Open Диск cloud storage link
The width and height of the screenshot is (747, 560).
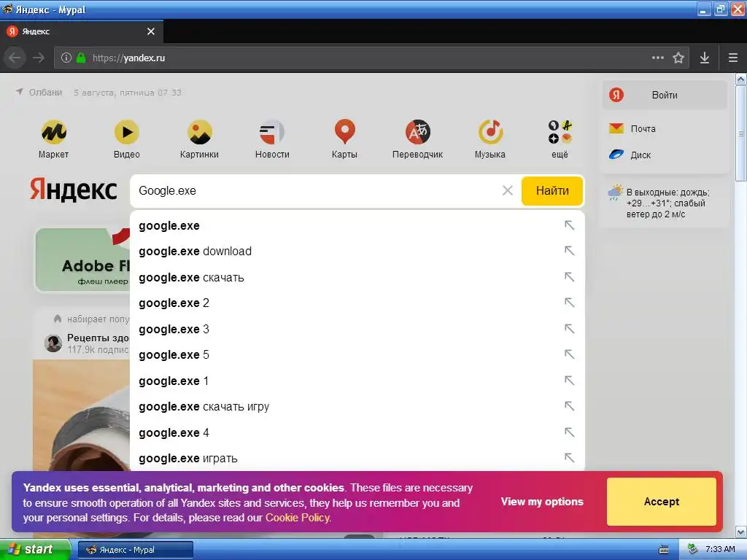[x=630, y=155]
